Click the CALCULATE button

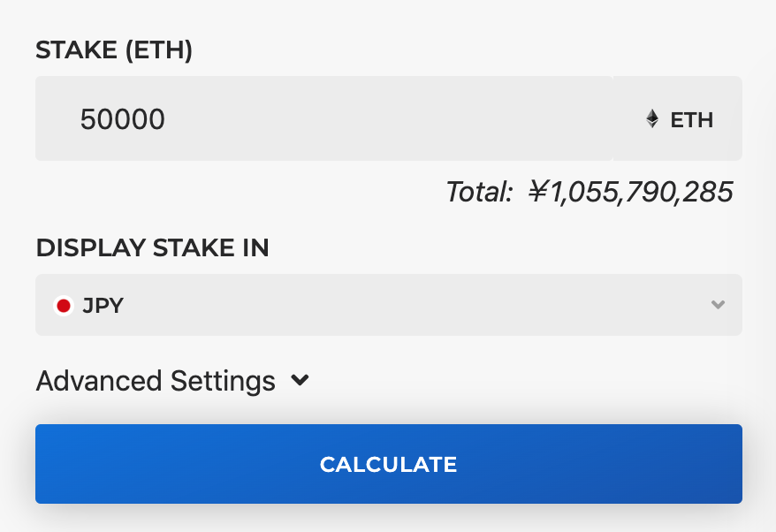tap(389, 464)
